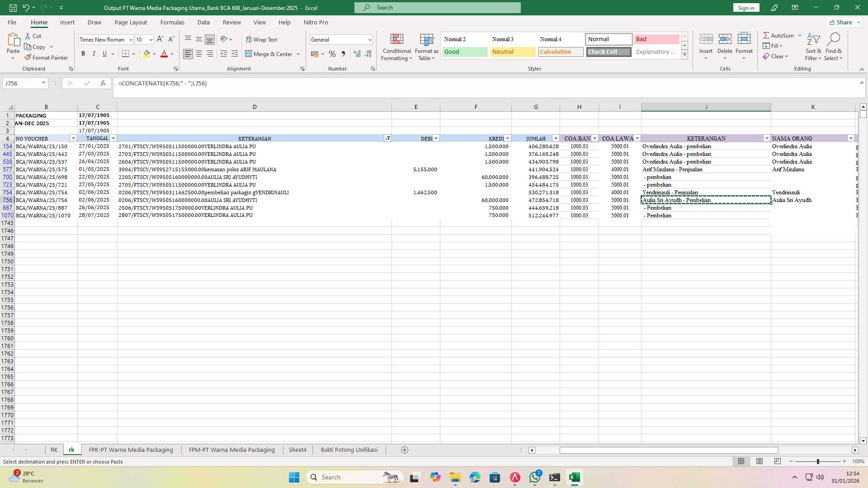Switch to the Formulas ribbon tab

(x=172, y=22)
